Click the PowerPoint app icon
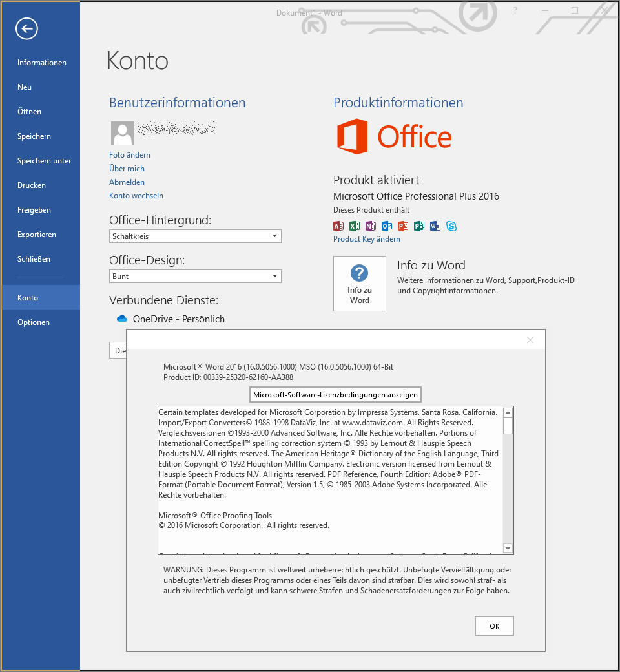Image resolution: width=620 pixels, height=672 pixels. click(403, 226)
